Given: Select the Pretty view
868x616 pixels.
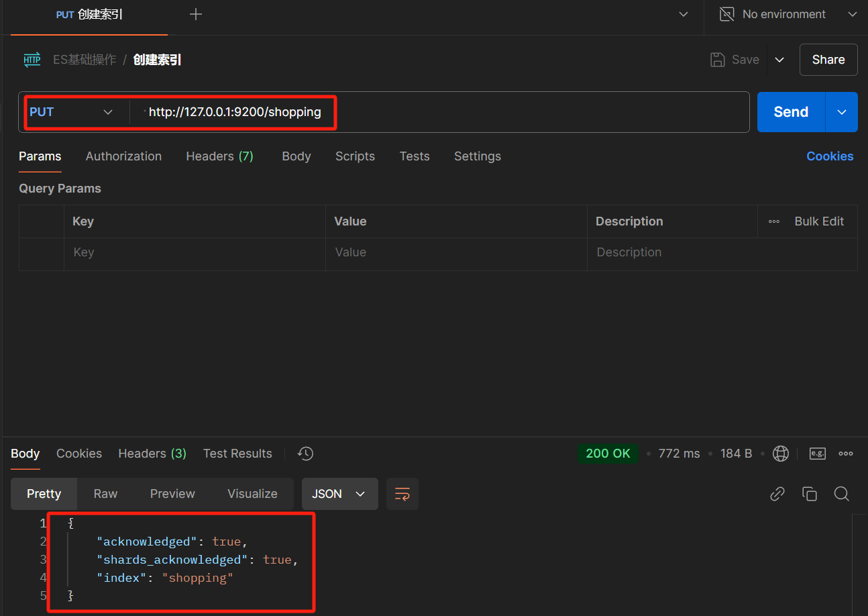Looking at the screenshot, I should [x=44, y=494].
